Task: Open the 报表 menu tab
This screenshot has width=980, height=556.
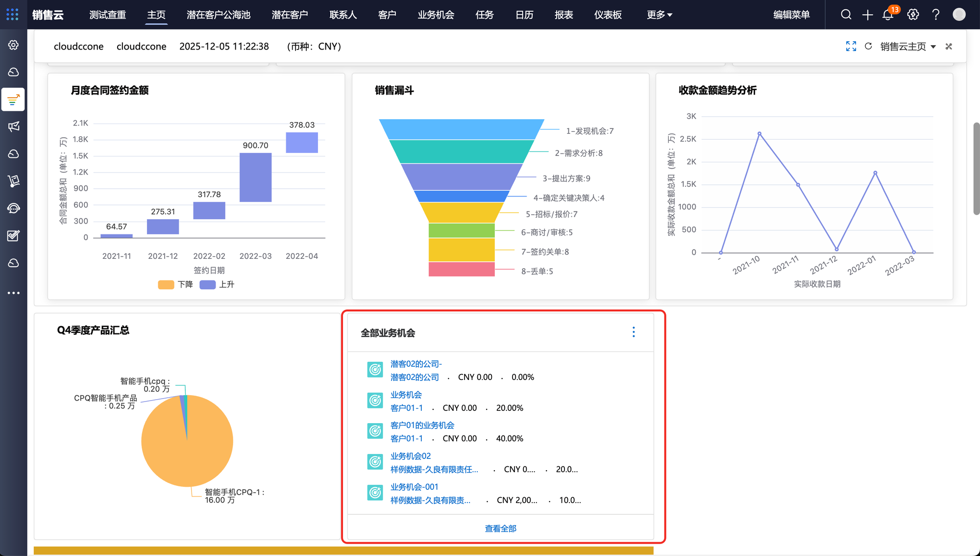Action: tap(563, 15)
